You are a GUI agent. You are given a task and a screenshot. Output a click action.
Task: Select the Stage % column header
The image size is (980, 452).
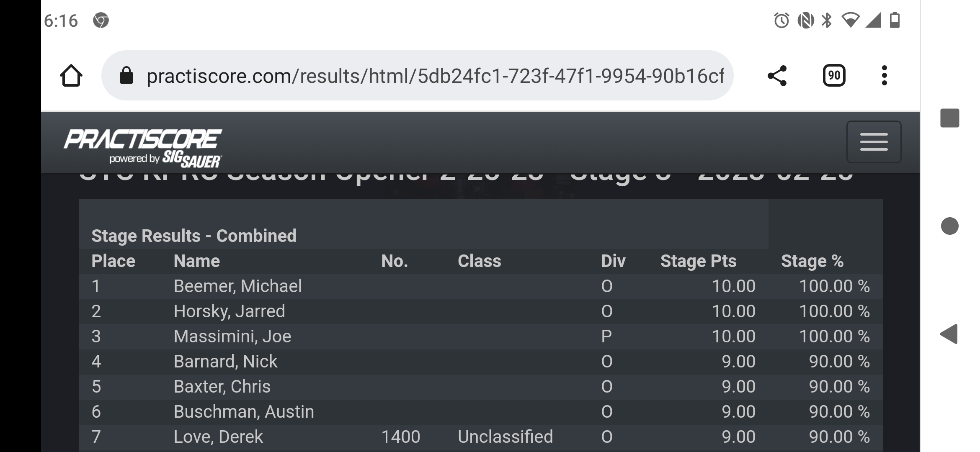coord(812,261)
